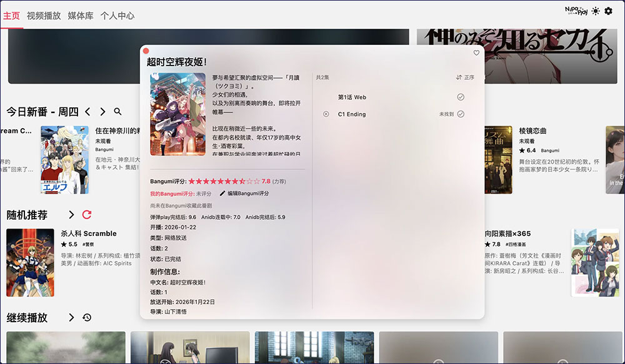Close the 超时空辉夜姬 detail dialog
Image resolution: width=625 pixels, height=364 pixels.
(146, 51)
